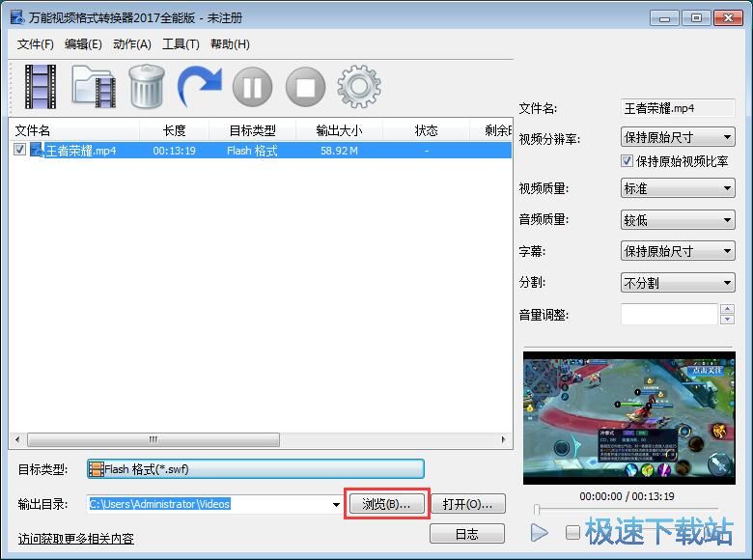The width and height of the screenshot is (753, 560).
Task: Open the 动作(A) menu
Action: [x=132, y=44]
